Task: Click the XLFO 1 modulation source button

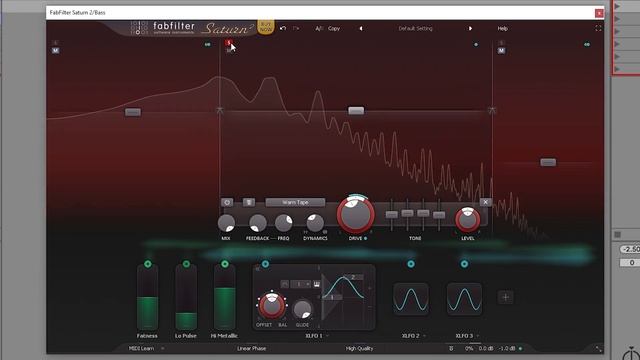Action: (x=265, y=264)
